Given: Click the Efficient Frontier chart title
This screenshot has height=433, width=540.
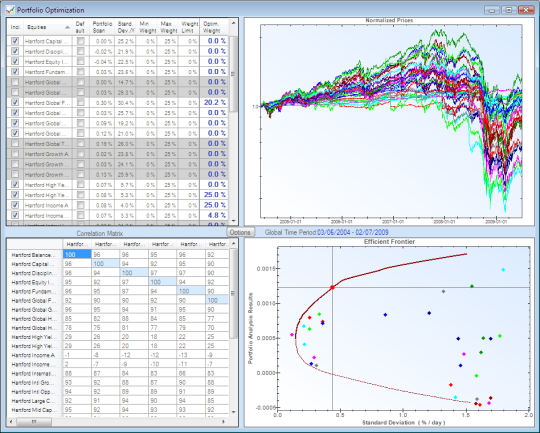Looking at the screenshot, I should (389, 242).
